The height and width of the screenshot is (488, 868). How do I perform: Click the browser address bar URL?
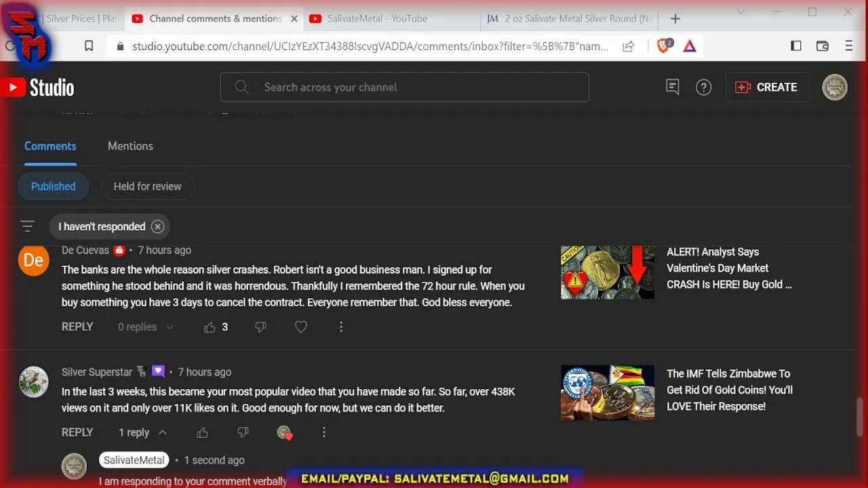tap(370, 46)
